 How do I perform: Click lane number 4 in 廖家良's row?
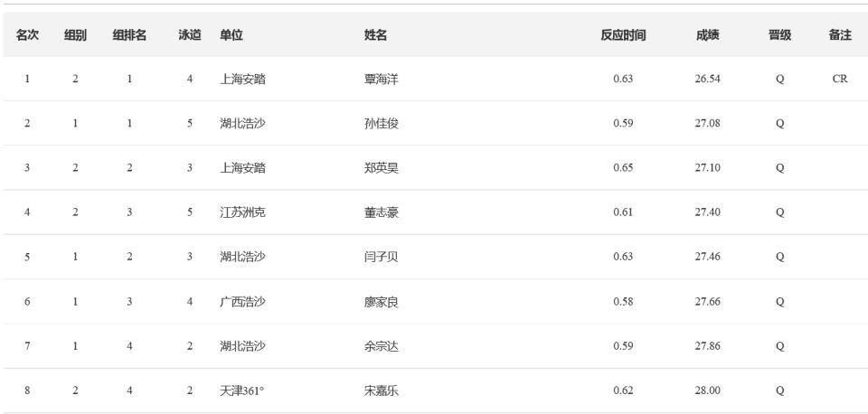[x=190, y=302]
